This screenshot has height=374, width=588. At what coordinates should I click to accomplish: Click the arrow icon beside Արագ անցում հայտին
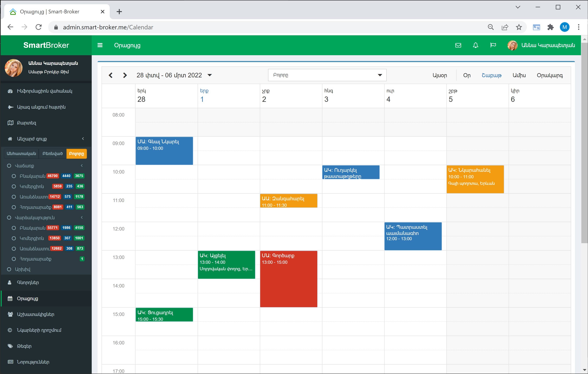[10, 107]
